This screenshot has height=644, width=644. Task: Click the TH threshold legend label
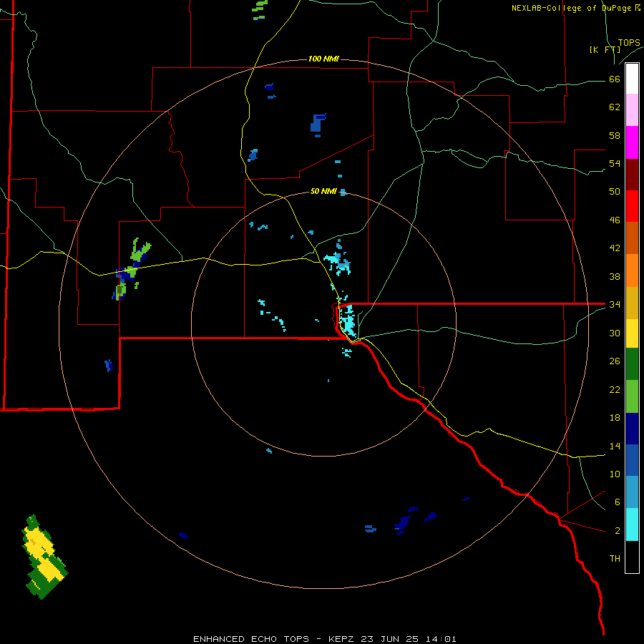point(615,559)
